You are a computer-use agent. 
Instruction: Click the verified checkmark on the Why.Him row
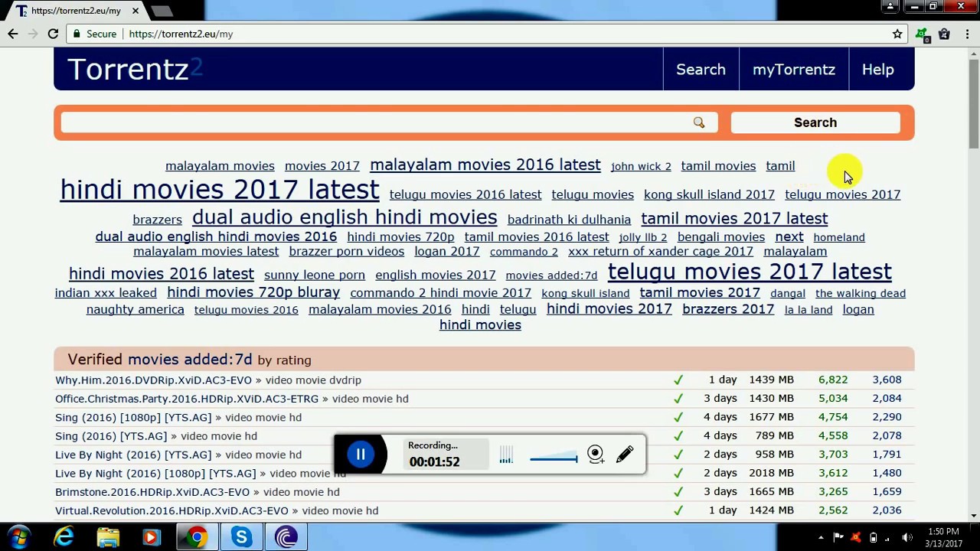coord(678,380)
